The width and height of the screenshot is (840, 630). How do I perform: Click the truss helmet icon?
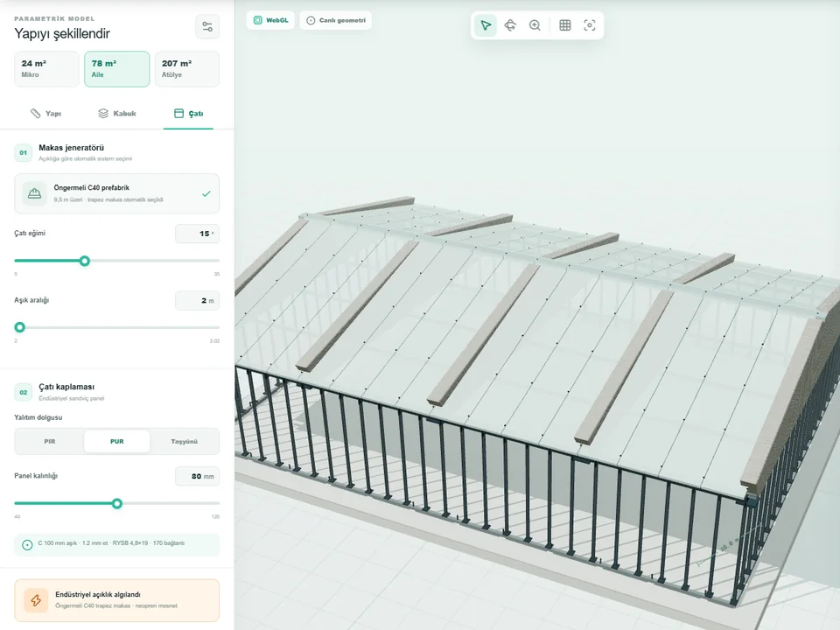click(34, 193)
